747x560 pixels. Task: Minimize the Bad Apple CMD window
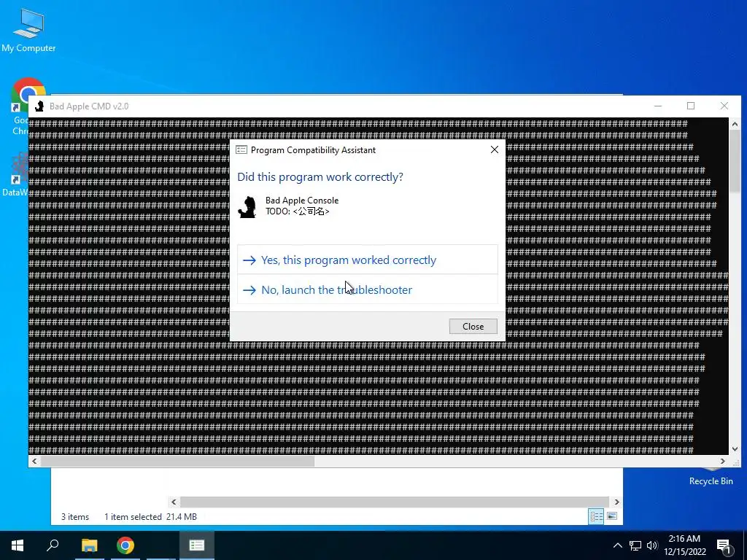658,106
